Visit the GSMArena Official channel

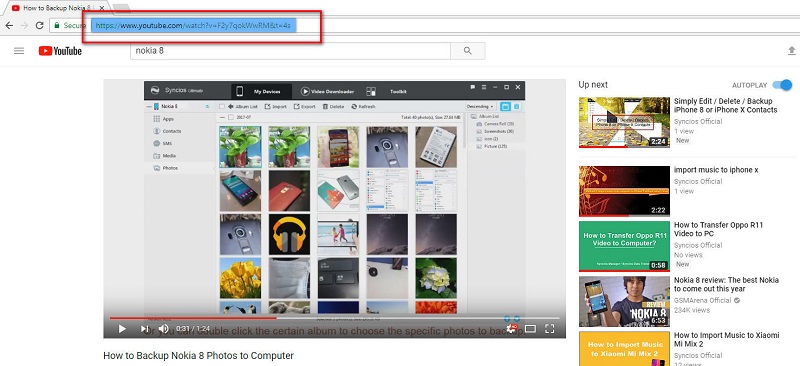click(702, 300)
